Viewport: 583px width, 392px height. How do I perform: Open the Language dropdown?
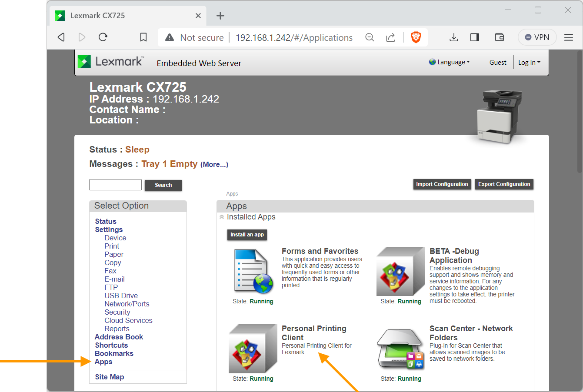(x=450, y=62)
